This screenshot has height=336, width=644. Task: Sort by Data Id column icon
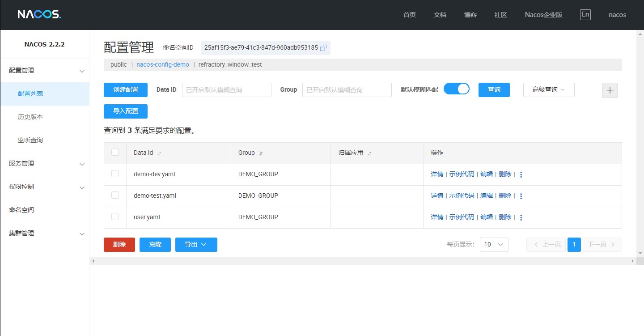click(x=159, y=153)
